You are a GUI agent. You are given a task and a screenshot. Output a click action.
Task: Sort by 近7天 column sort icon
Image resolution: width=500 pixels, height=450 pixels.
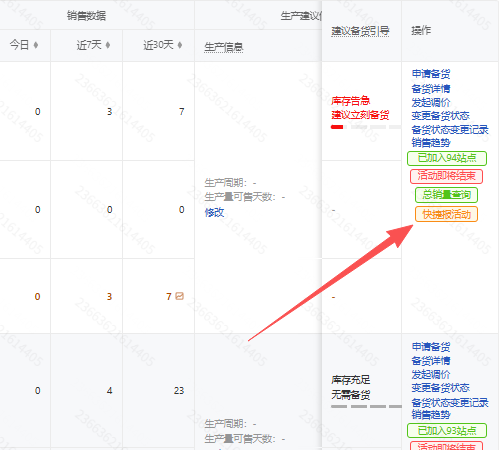(108, 45)
